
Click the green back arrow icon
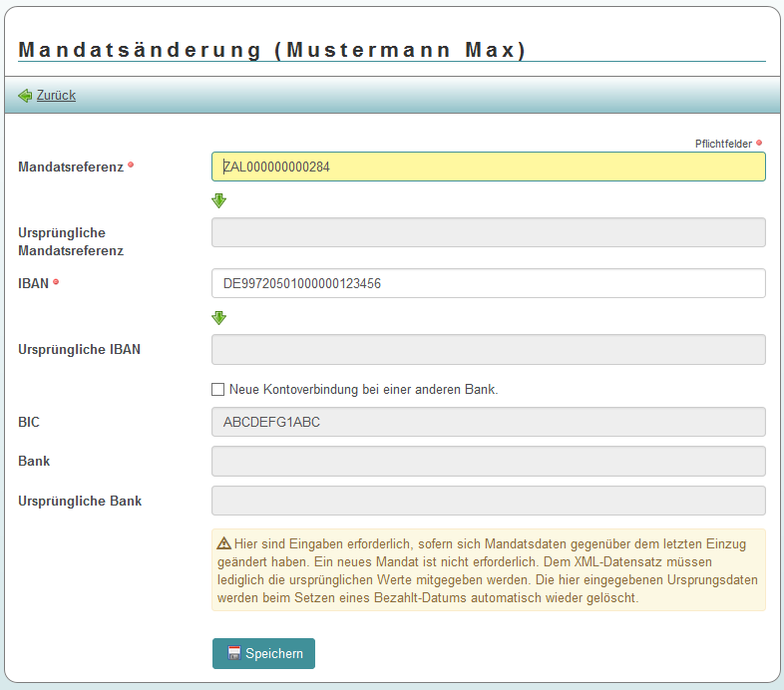click(25, 96)
